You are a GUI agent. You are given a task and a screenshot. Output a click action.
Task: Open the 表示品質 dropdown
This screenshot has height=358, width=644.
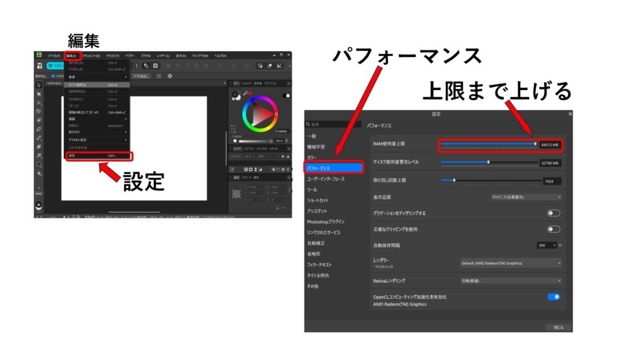(x=526, y=198)
